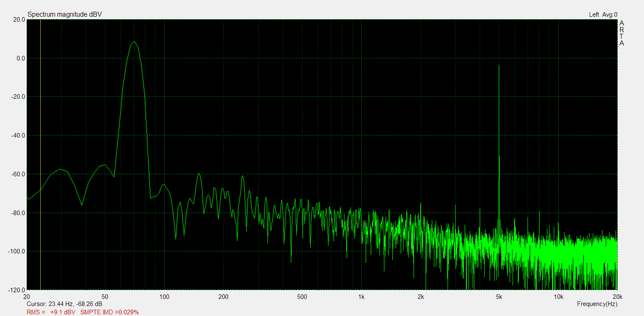Click the 'Frequency(Hz)' axis label
Screen dimensions: 644x316
[597, 304]
